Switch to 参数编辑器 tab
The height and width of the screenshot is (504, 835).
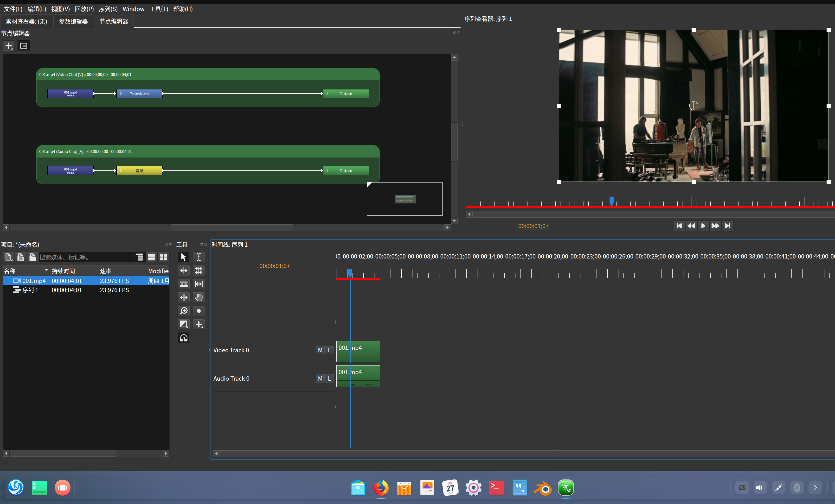click(x=73, y=21)
